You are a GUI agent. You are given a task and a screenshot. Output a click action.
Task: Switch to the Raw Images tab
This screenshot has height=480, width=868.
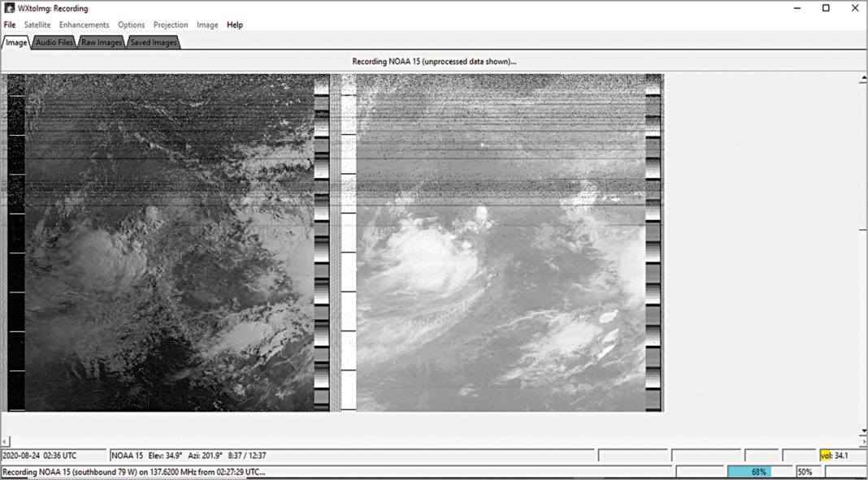click(x=100, y=41)
